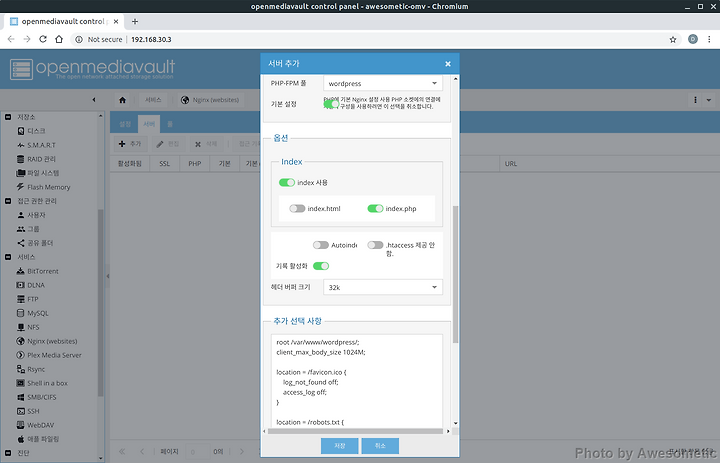Click the Add button in toolbar

[130, 144]
